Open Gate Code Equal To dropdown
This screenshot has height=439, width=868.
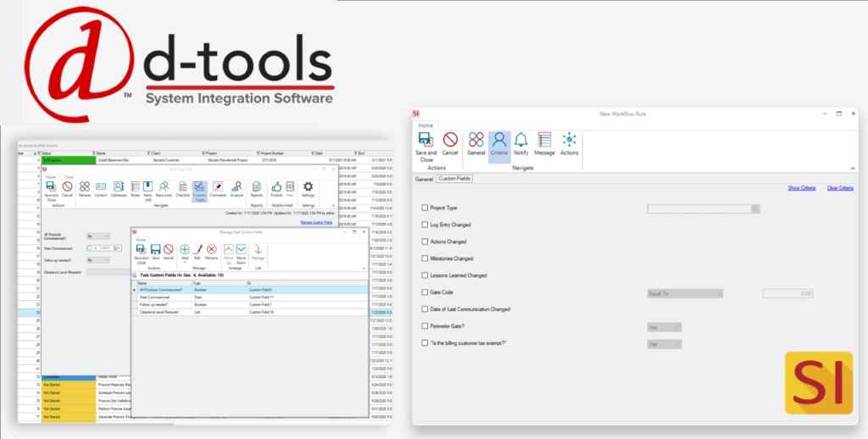pyautogui.click(x=685, y=293)
